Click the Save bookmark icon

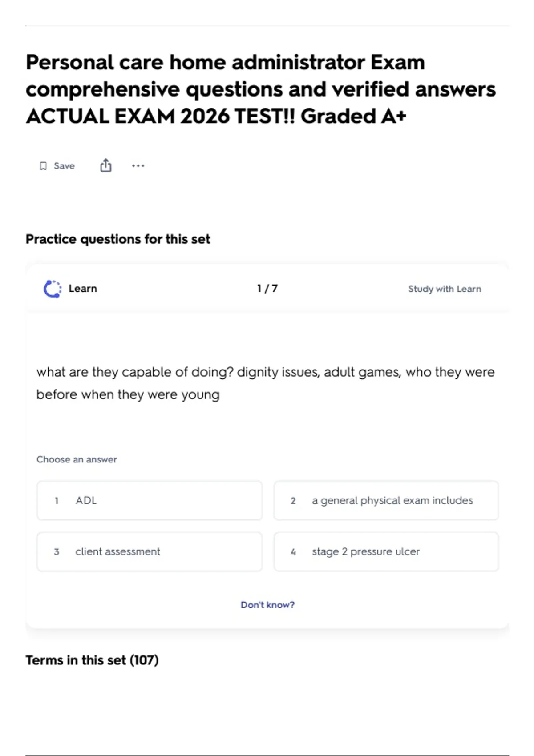tap(43, 166)
